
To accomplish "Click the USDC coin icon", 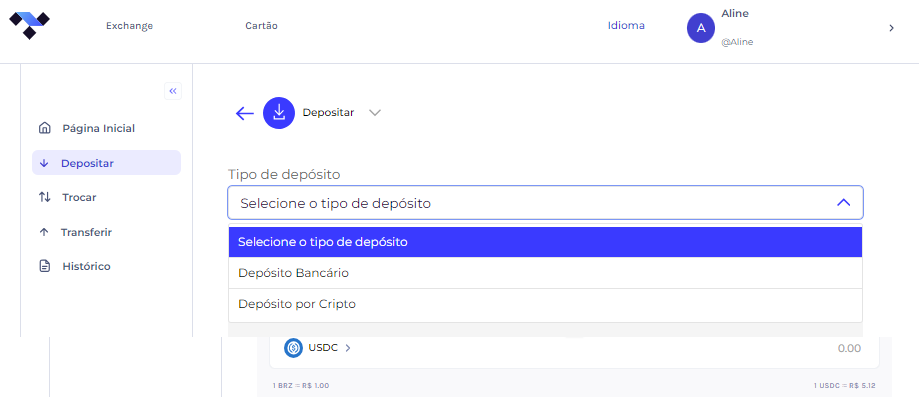I will coord(293,348).
